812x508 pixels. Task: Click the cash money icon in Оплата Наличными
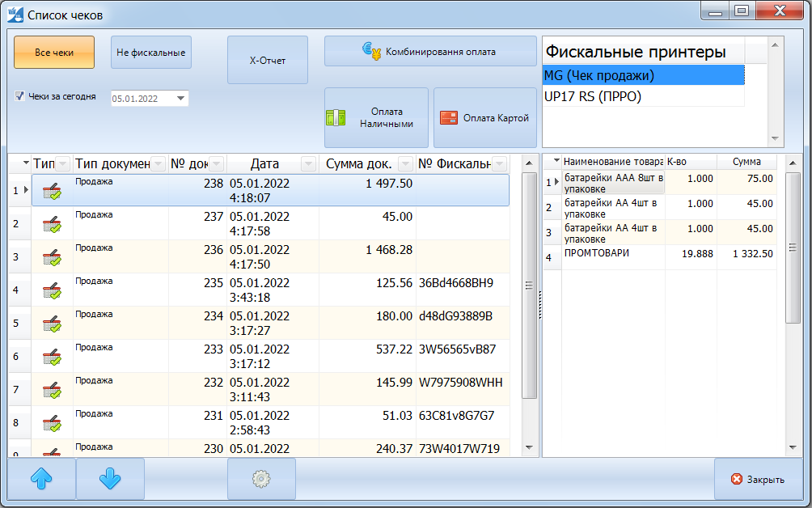click(x=336, y=117)
